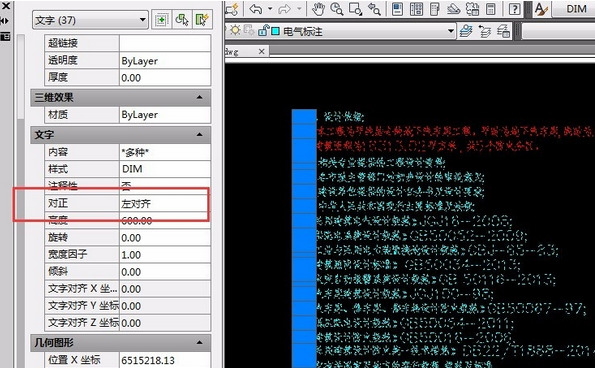Click the 宽度因子 value 1.00

165,255
